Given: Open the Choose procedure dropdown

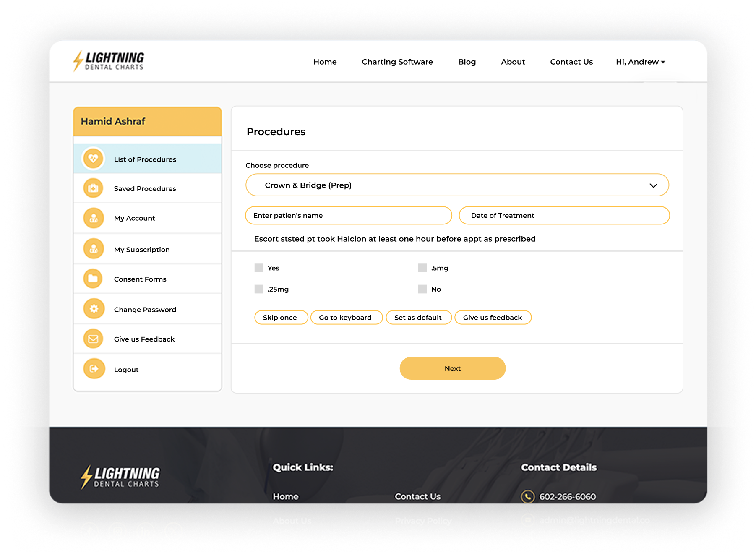Looking at the screenshot, I should point(457,185).
